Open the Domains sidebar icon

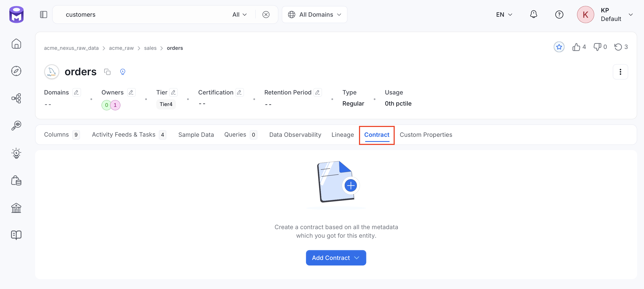pyautogui.click(x=16, y=180)
